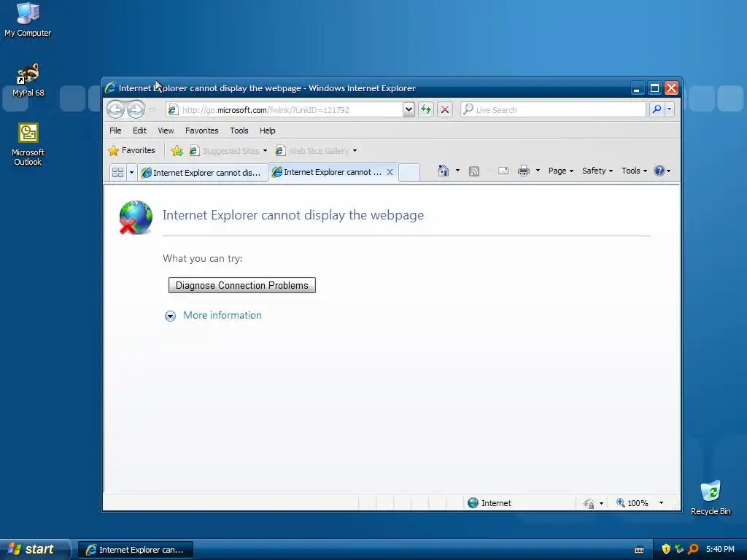Open My Computer desktop icon
747x560 pixels.
(28, 20)
